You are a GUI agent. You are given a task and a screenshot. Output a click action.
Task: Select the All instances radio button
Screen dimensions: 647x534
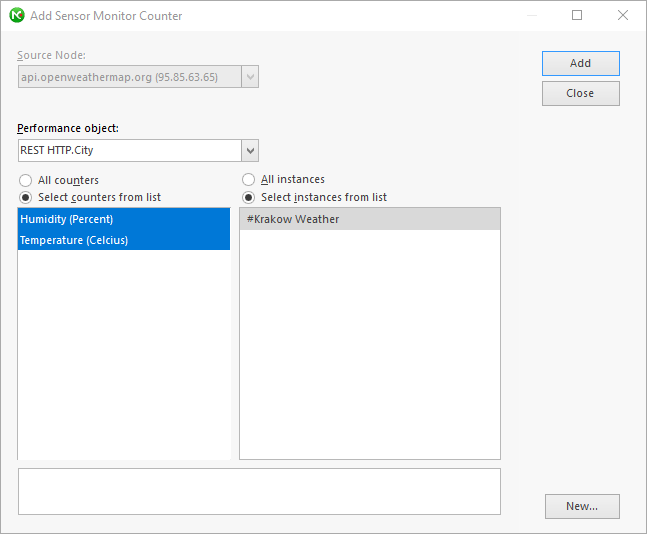coord(248,180)
